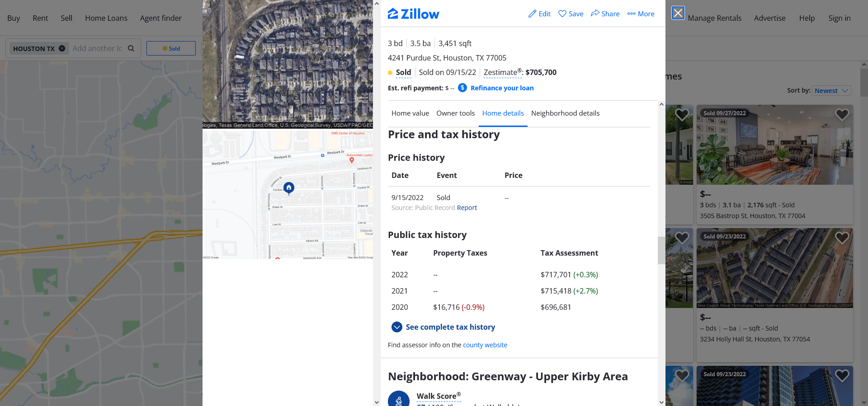The width and height of the screenshot is (868, 406).
Task: Click the Zillow logo
Action: click(413, 14)
